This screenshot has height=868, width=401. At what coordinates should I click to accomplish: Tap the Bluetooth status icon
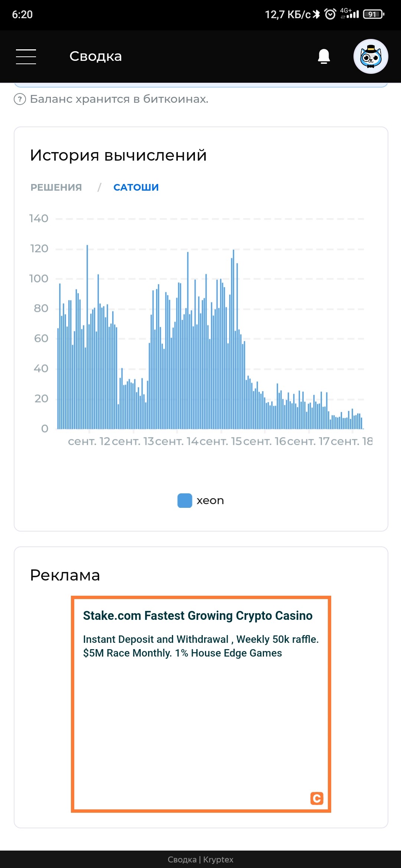(316, 14)
